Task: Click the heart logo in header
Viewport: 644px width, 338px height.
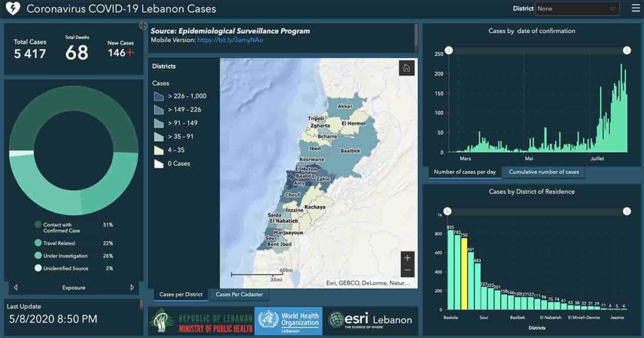Action: point(13,9)
